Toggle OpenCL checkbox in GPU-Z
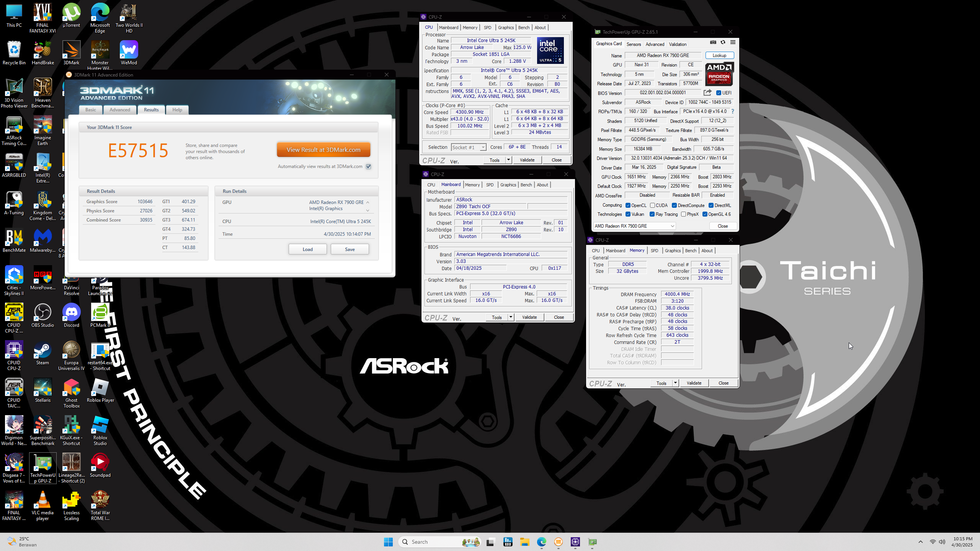Image resolution: width=980 pixels, height=551 pixels. coord(628,205)
